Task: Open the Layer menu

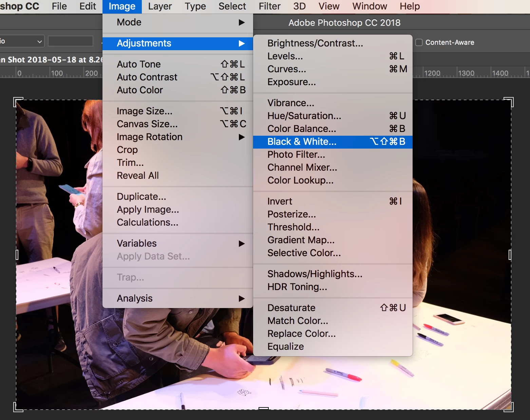Action: tap(160, 6)
